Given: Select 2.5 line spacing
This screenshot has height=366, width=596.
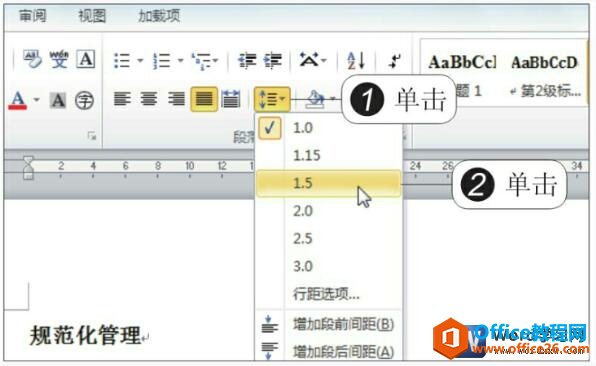Looking at the screenshot, I should click(329, 239).
